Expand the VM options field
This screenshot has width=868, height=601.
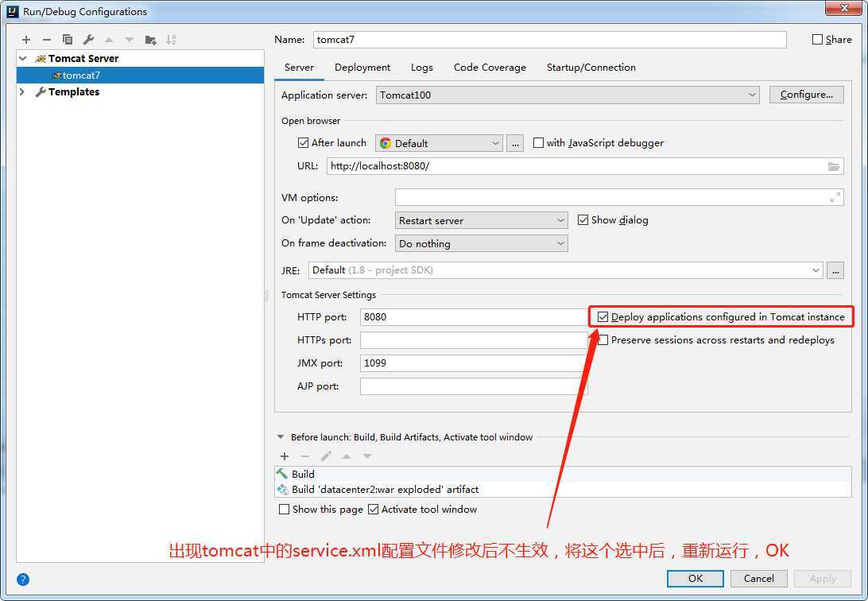(x=835, y=197)
